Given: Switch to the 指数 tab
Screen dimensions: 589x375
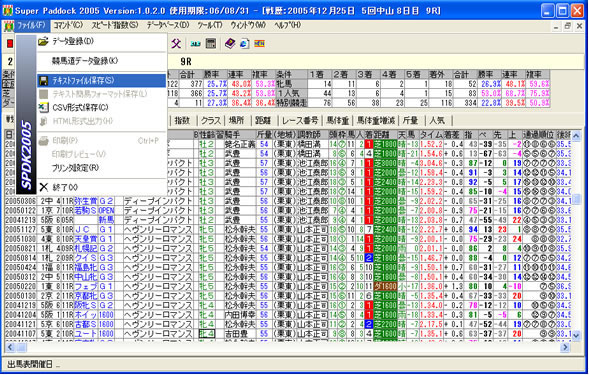Looking at the screenshot, I should coord(182,120).
